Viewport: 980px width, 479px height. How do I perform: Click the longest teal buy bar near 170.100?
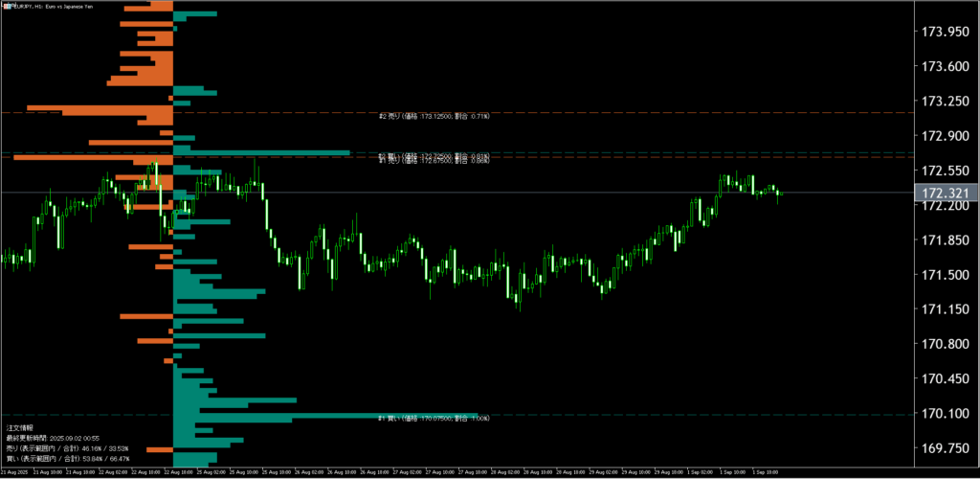point(325,417)
